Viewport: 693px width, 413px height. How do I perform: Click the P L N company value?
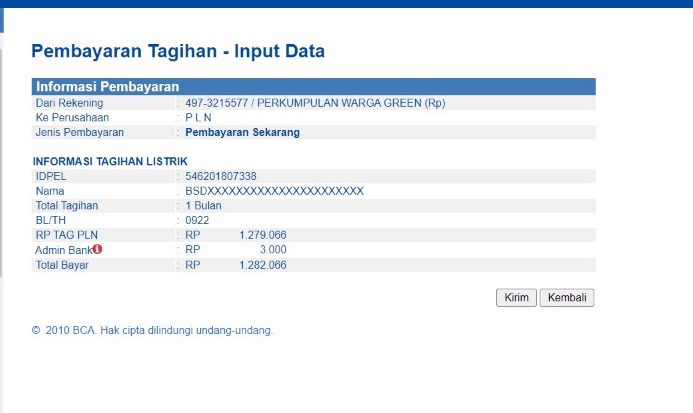[x=198, y=117]
